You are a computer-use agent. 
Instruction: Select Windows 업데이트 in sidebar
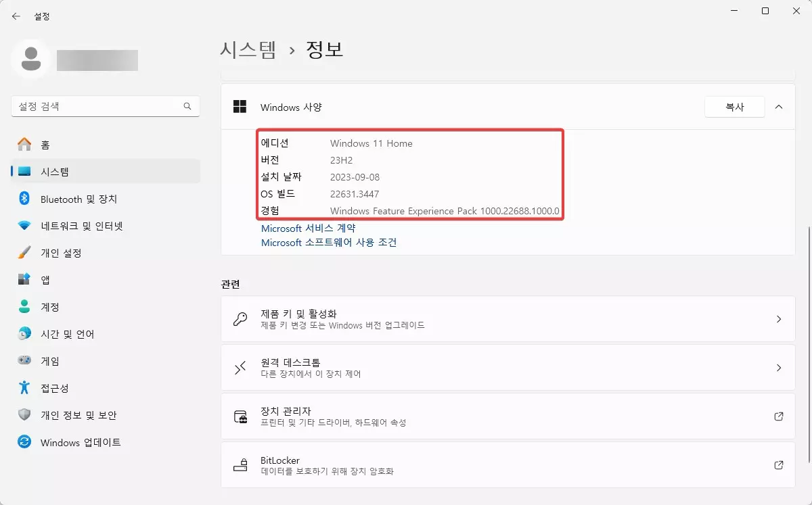(106, 442)
